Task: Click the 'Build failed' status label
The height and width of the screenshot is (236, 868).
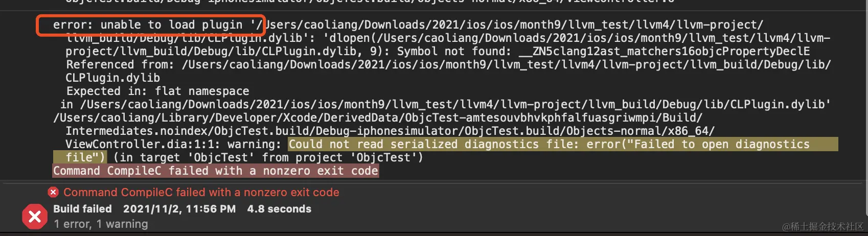Action: (x=82, y=209)
